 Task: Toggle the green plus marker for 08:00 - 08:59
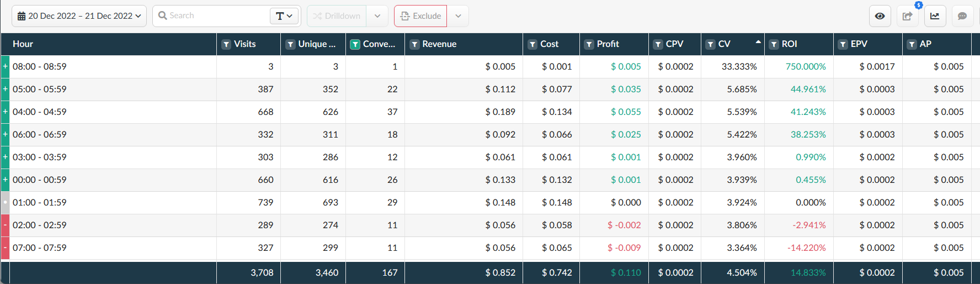(5, 66)
